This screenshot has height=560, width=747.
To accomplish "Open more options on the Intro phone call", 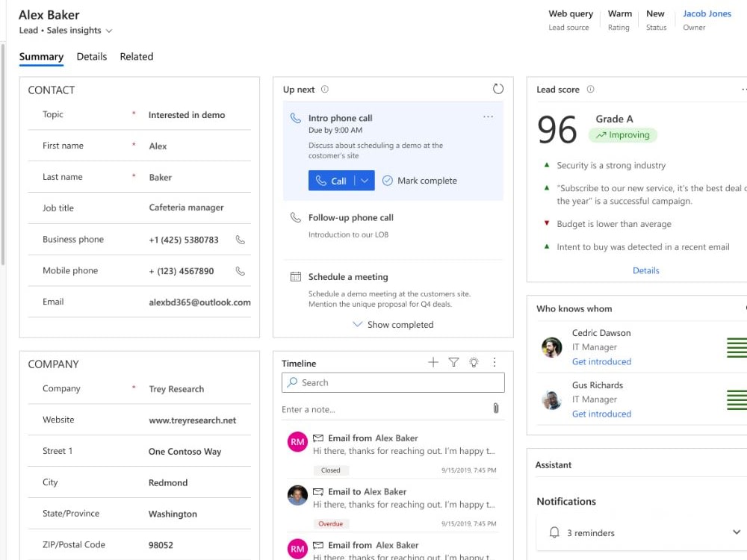I will point(489,118).
